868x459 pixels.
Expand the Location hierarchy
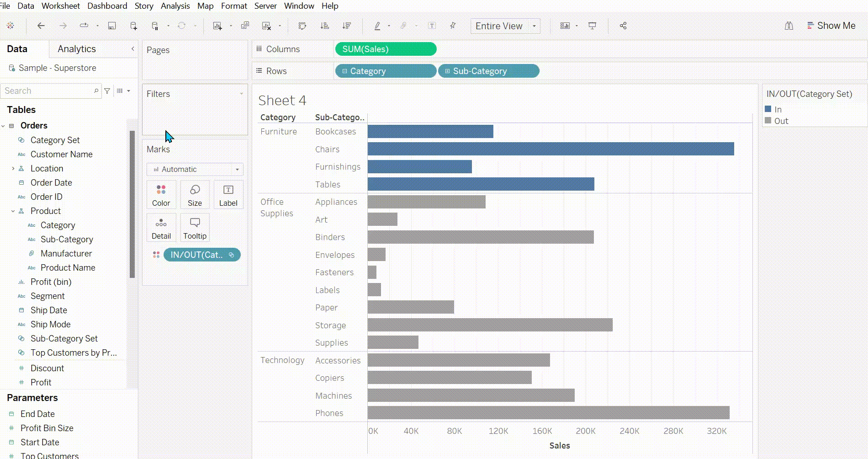coord(13,169)
